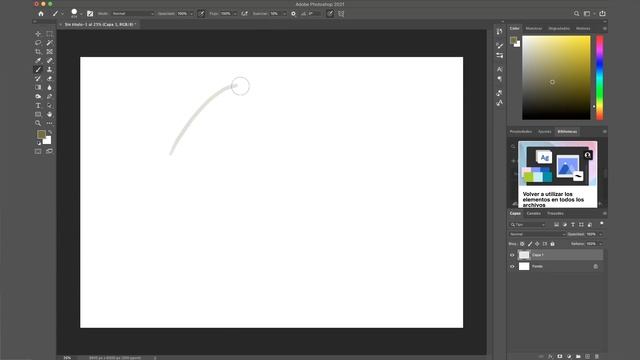Open the layer filter type dropdown

[527, 224]
